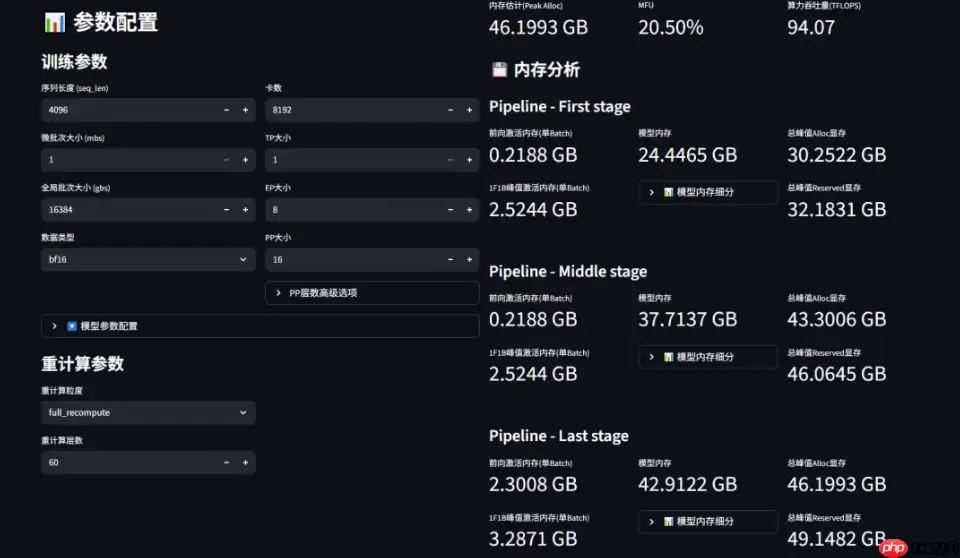Expand the 模型参数配置 section
The width and height of the screenshot is (960, 558).
[260, 326]
